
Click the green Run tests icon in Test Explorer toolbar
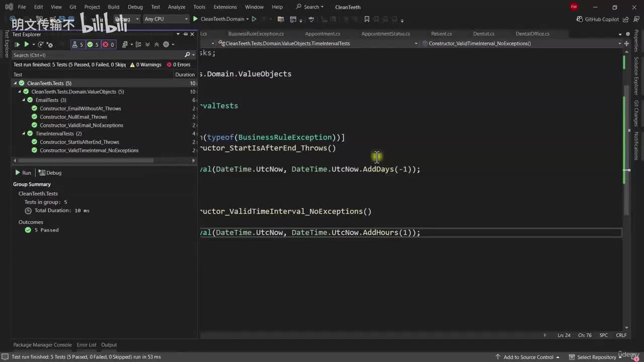(27, 44)
